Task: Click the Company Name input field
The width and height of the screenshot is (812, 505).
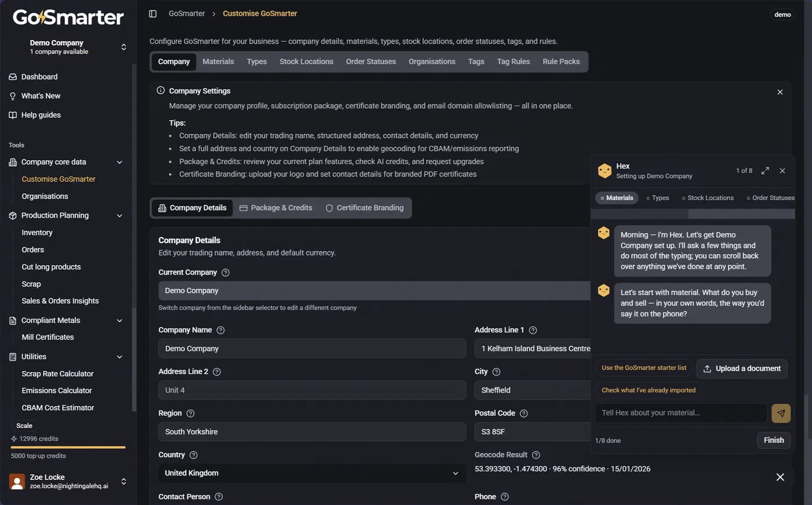Action: tap(312, 348)
